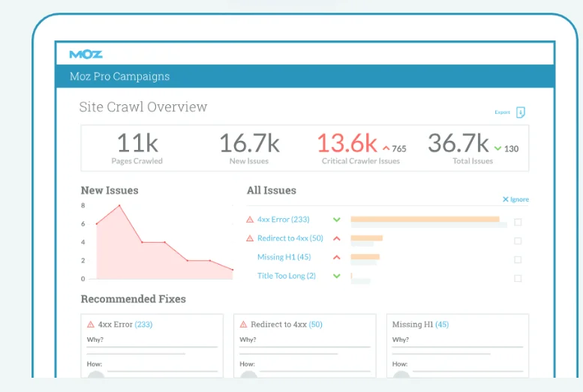The image size is (583, 392).
Task: Click warning icon on 4xx Error fix card
Action: click(x=91, y=325)
